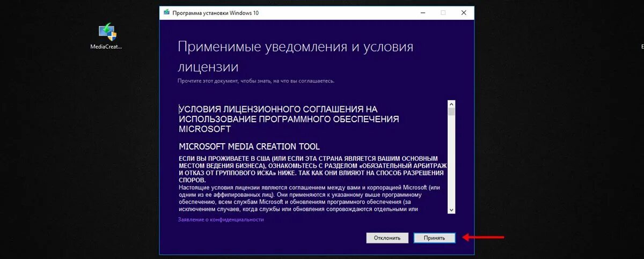Open the MediaCreationTool desktop icon
The width and height of the screenshot is (644, 259).
(106, 36)
